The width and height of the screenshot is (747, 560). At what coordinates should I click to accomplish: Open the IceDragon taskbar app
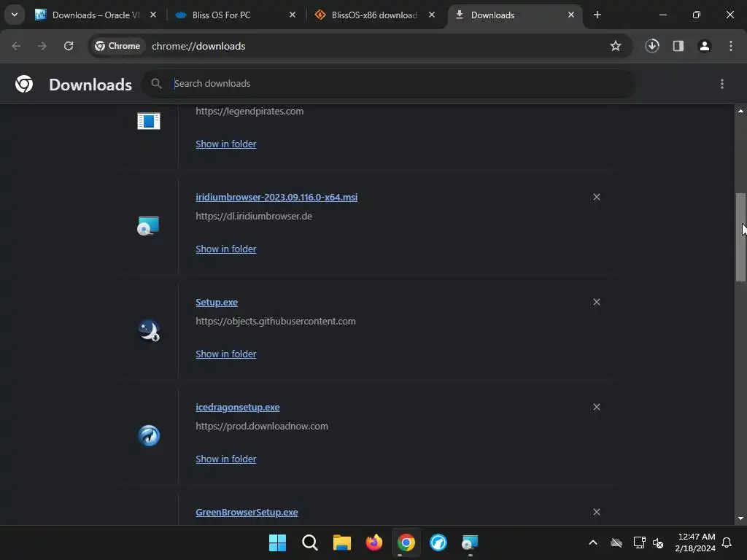click(x=438, y=542)
